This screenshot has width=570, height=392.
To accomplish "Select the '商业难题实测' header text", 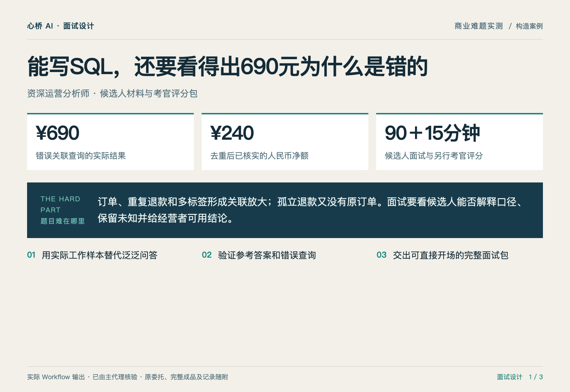I will pos(478,26).
